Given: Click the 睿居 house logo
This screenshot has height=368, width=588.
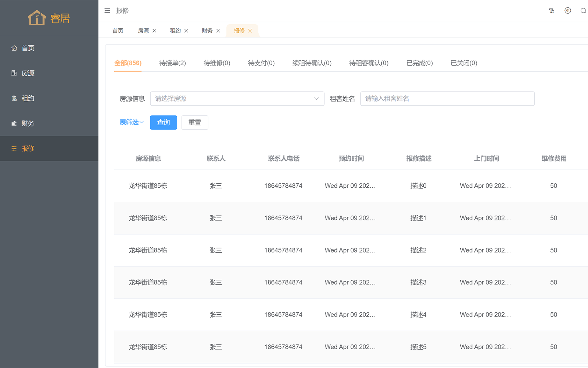Looking at the screenshot, I should pyautogui.click(x=37, y=18).
